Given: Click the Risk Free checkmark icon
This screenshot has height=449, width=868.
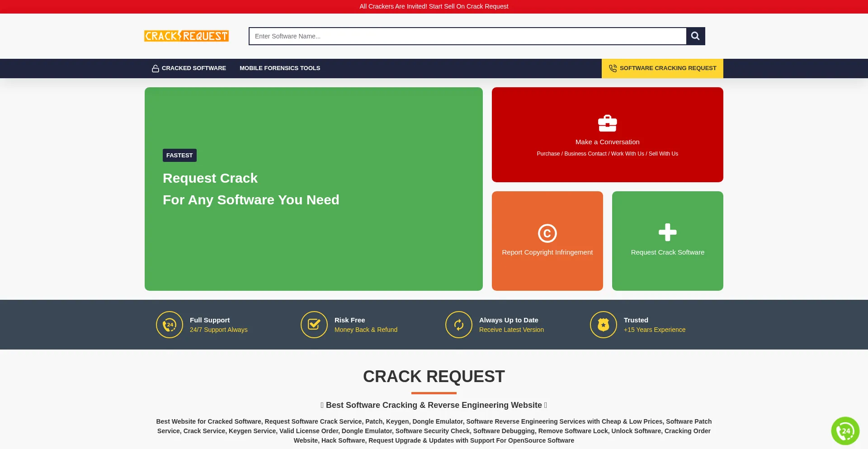Looking at the screenshot, I should point(314,325).
